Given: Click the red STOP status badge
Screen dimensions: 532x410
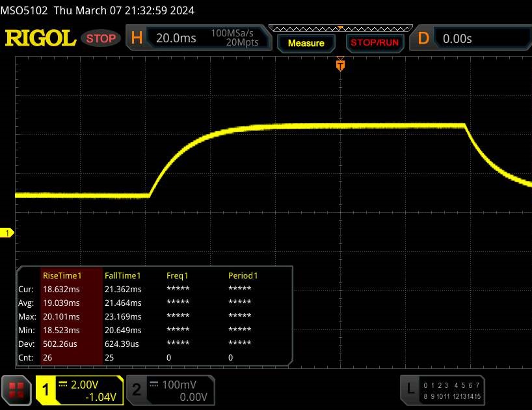Looking at the screenshot, I should (101, 38).
